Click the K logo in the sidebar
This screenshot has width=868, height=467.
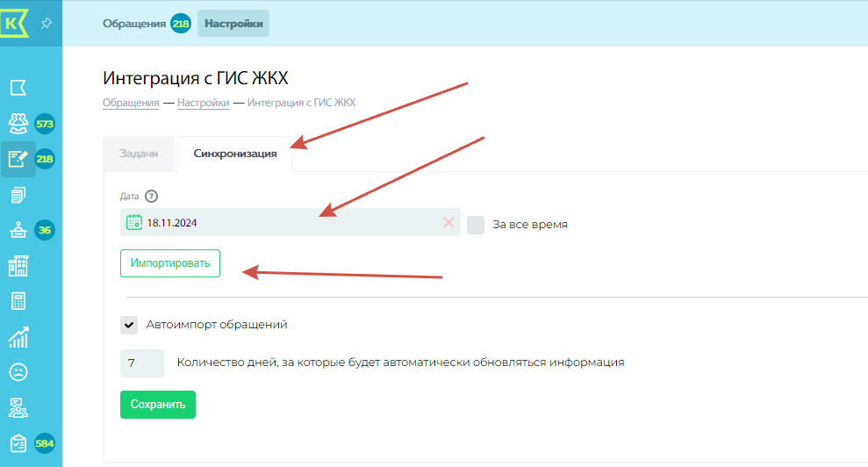(x=14, y=24)
